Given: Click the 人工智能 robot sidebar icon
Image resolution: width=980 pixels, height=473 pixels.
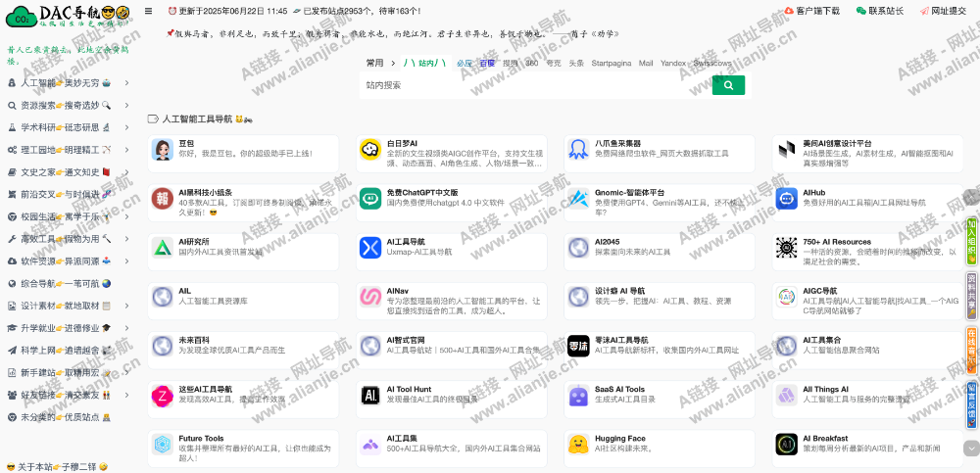Looking at the screenshot, I should click(x=11, y=82).
